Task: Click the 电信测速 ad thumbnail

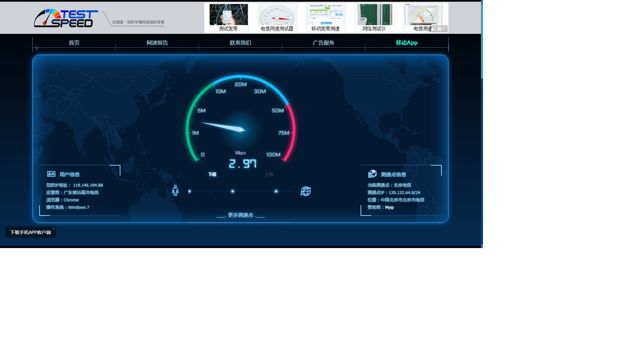Action: [423, 18]
